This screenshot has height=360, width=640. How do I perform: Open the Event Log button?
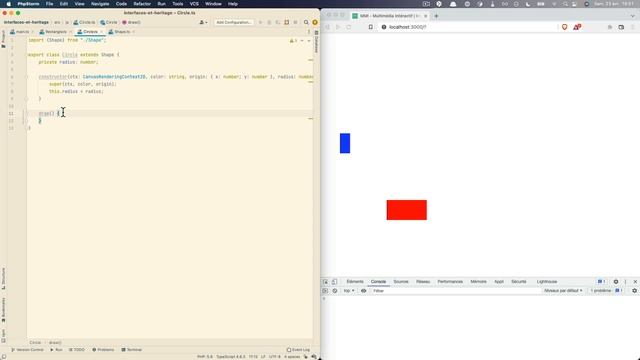click(298, 350)
